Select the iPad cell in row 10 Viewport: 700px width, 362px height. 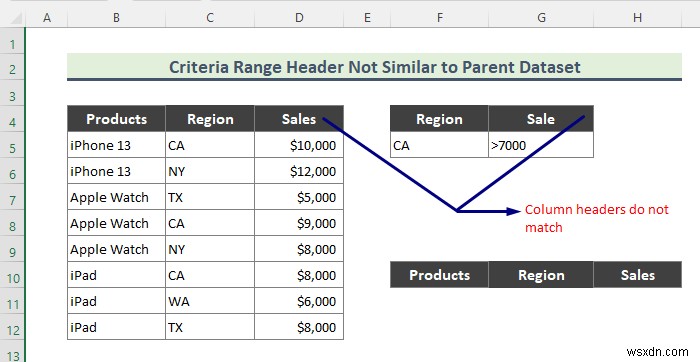point(116,275)
